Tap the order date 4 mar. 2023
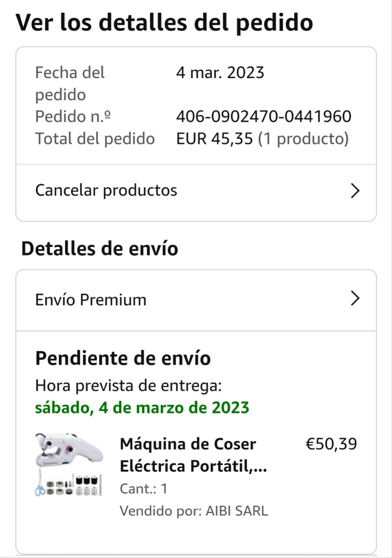The width and height of the screenshot is (392, 558). click(220, 72)
